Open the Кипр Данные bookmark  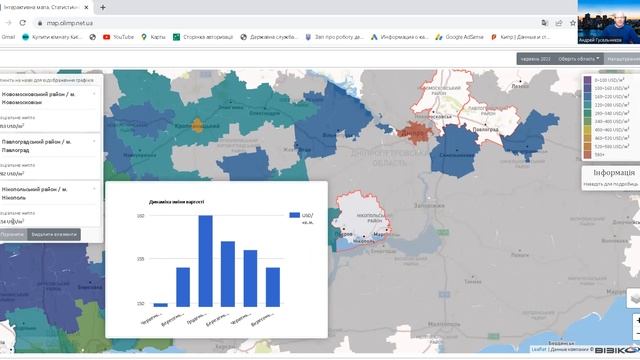pyautogui.click(x=520, y=37)
